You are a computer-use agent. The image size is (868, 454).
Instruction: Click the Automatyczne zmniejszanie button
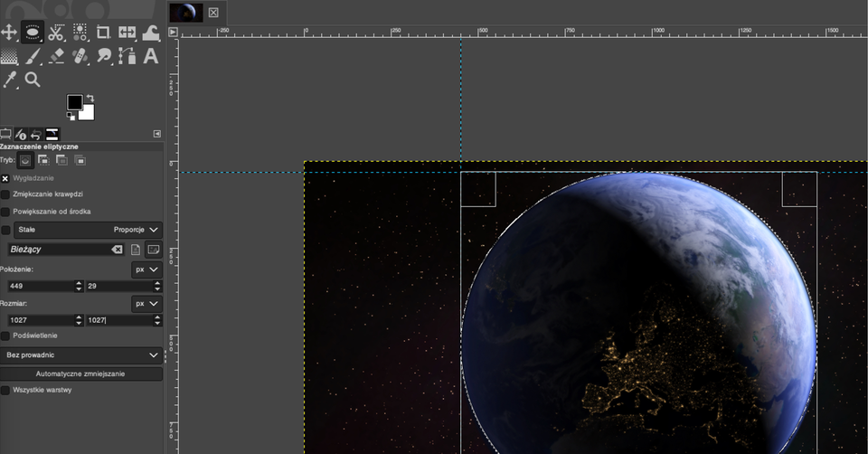81,374
